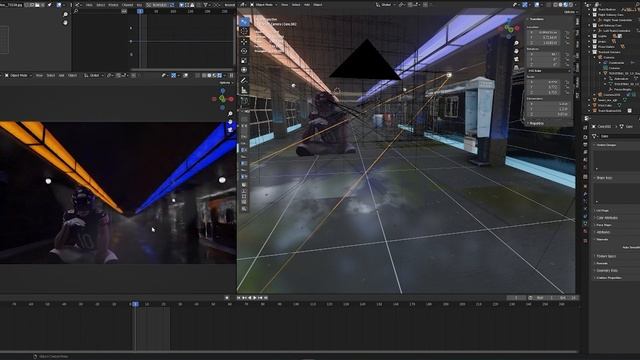Switch to rendered shading in main viewport
Screen dimensions: 640x360
pos(570,4)
